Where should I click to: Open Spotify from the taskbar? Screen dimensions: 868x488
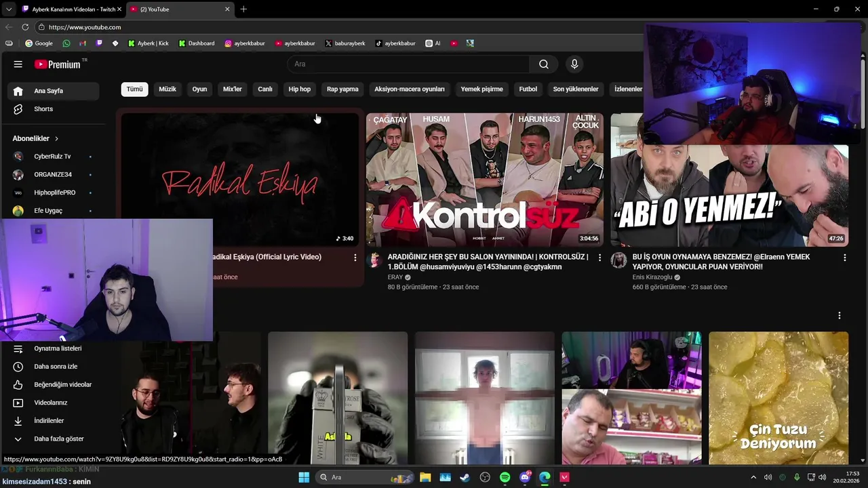click(505, 477)
